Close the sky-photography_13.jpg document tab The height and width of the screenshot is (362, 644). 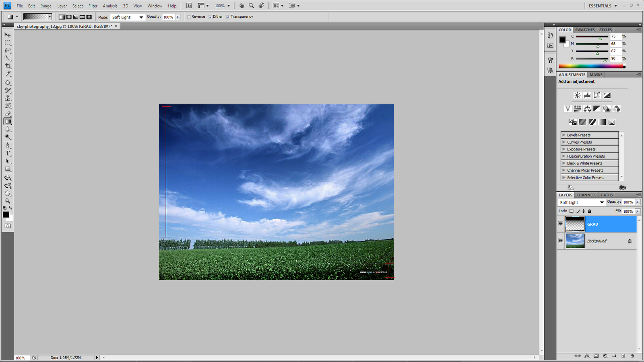116,26
